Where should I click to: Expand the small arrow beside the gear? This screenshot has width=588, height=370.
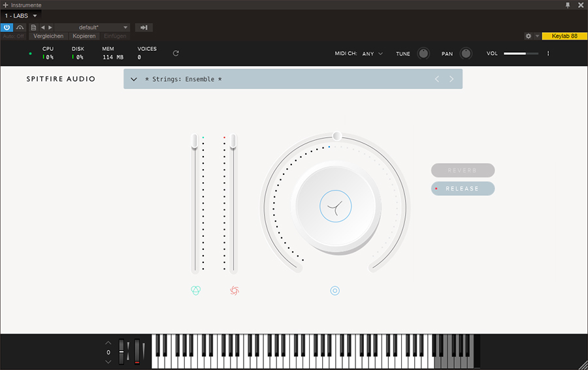(537, 36)
